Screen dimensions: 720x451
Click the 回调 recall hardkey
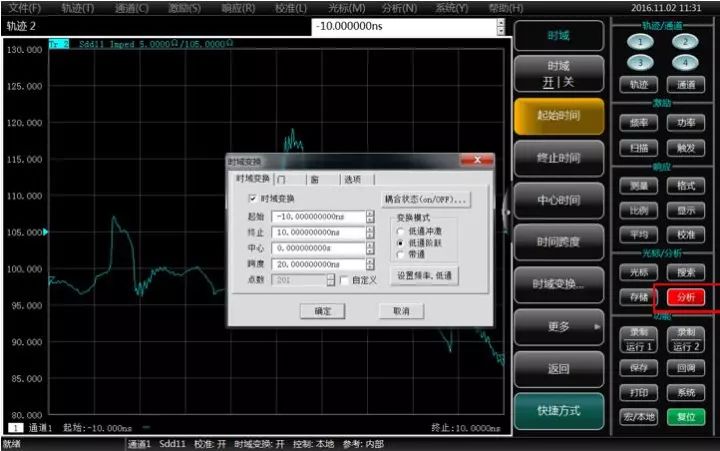coord(686,368)
